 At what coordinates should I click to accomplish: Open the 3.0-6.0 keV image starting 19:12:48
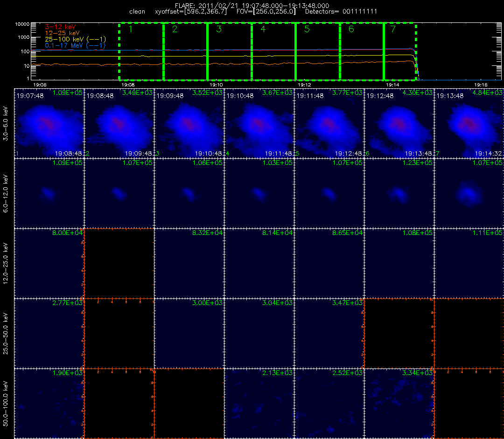(399, 123)
